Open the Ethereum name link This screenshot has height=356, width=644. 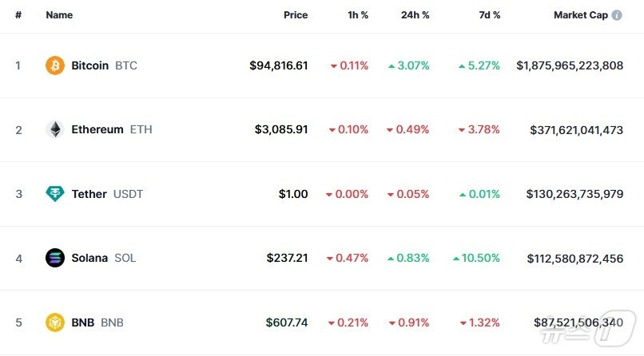click(x=97, y=129)
